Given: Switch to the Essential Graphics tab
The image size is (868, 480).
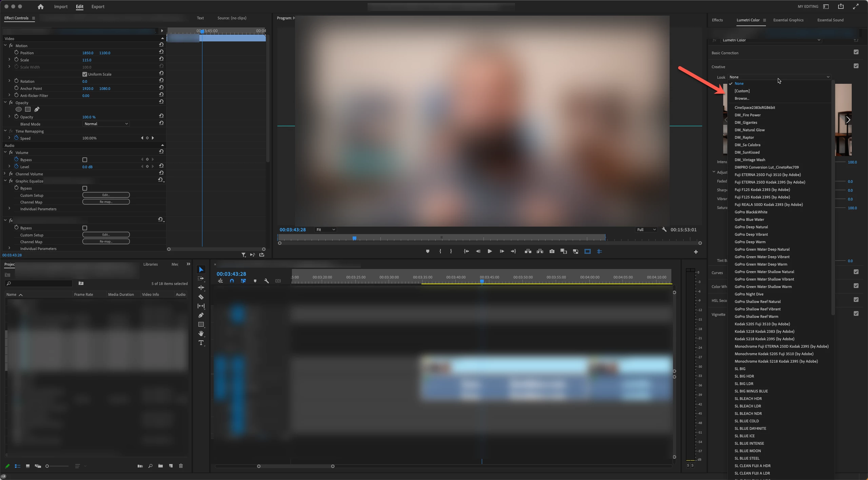Looking at the screenshot, I should point(788,20).
